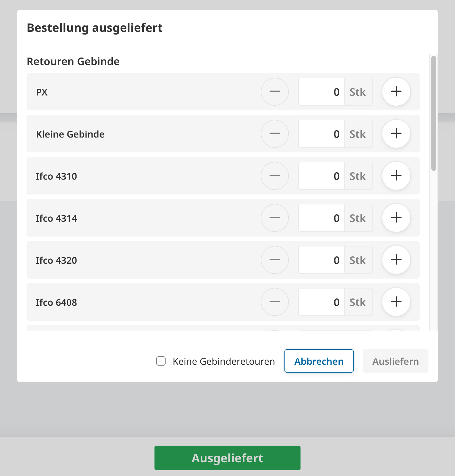Reduce Ifco 4310 count with minus

[x=275, y=176]
